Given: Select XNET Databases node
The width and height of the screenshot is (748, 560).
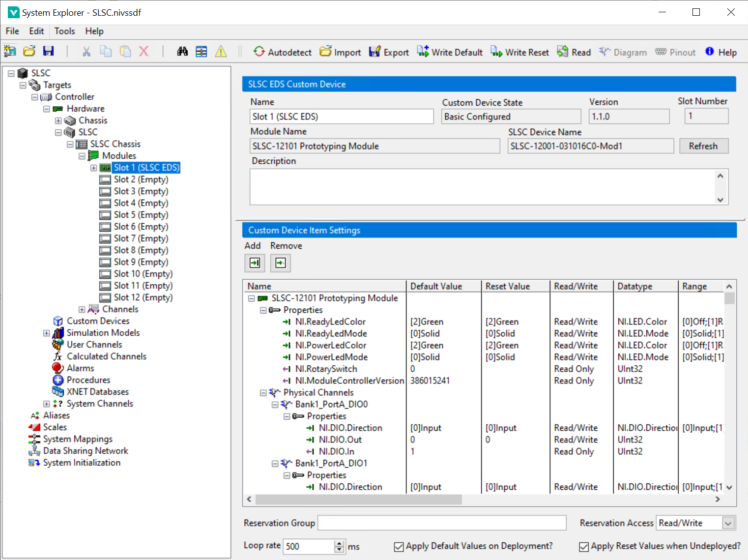Looking at the screenshot, I should [98, 392].
